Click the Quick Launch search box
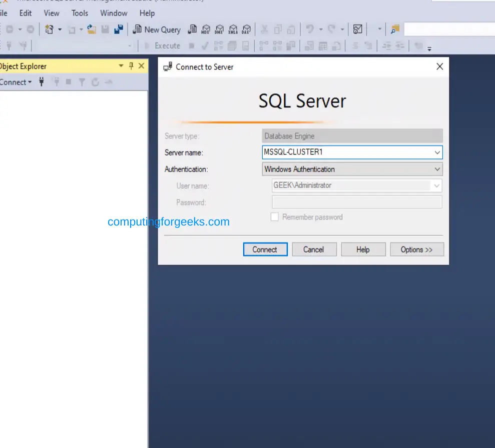The image size is (495, 448). [x=449, y=29]
